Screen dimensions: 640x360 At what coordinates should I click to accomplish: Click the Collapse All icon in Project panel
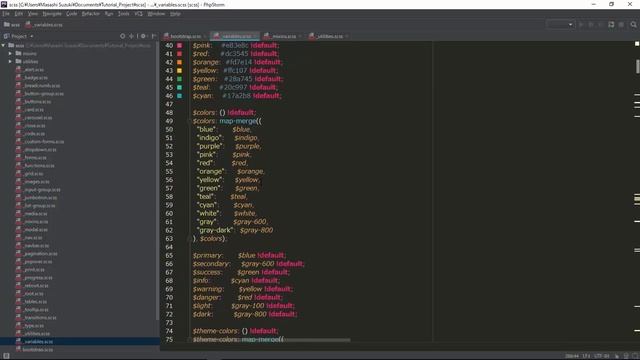(131, 36)
